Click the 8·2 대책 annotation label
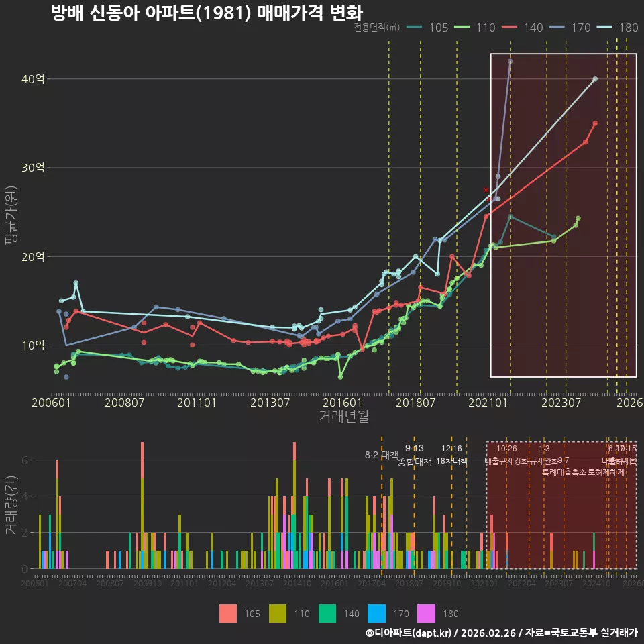Screen dimensions: 644x644 click(382, 455)
